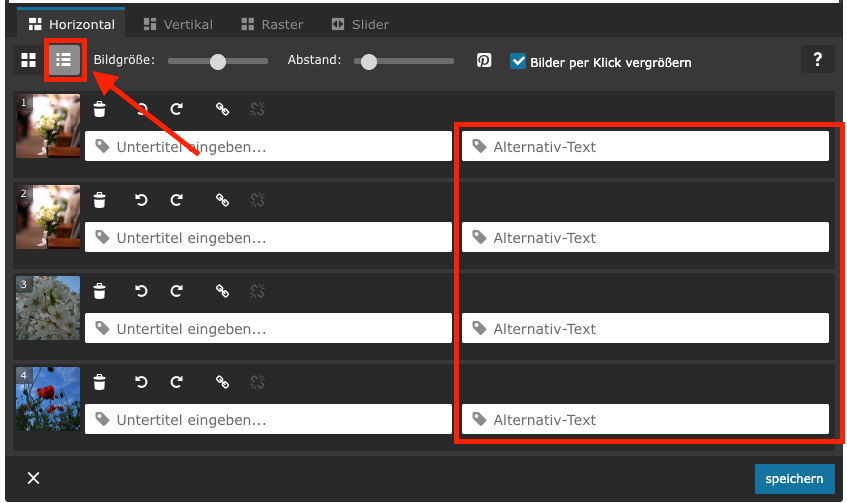
Task: Switch to the Vertikal tab
Action: pos(178,24)
